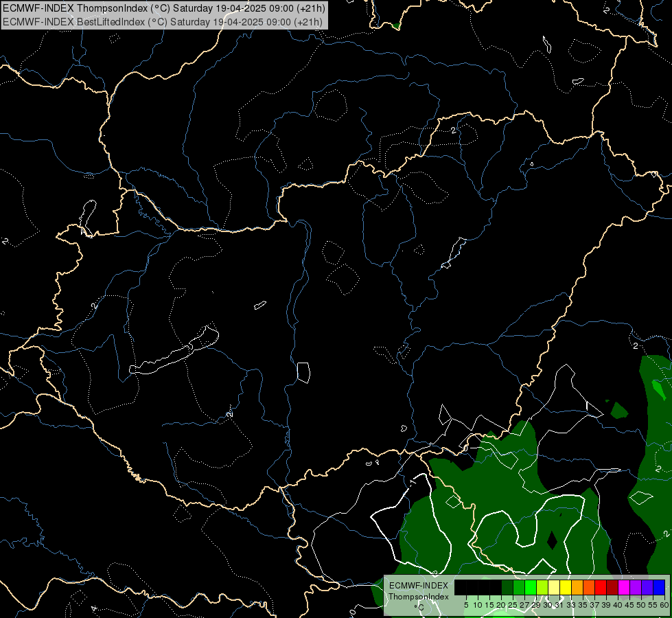Pick the magenta 40–45 legend swatch
672x618 pixels.
624,587
